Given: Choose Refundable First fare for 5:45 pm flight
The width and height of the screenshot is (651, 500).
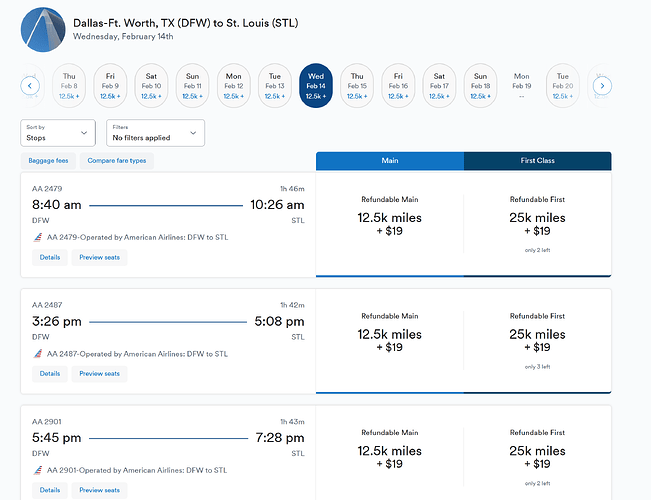Looking at the screenshot, I should click(x=537, y=453).
